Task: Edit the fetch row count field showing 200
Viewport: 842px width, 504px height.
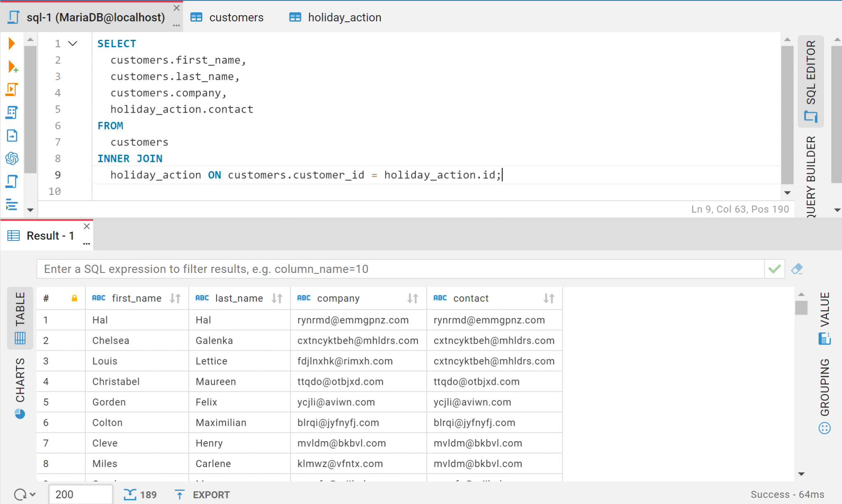Action: 80,494
